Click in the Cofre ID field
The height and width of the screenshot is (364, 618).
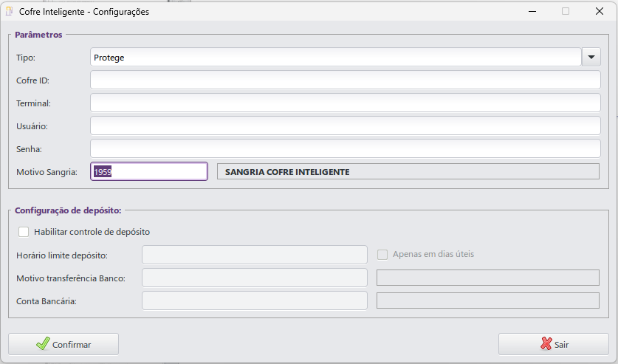[345, 80]
